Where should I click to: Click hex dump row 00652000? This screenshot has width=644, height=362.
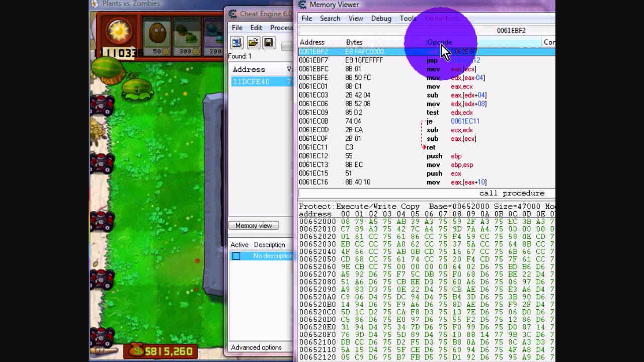427,221
